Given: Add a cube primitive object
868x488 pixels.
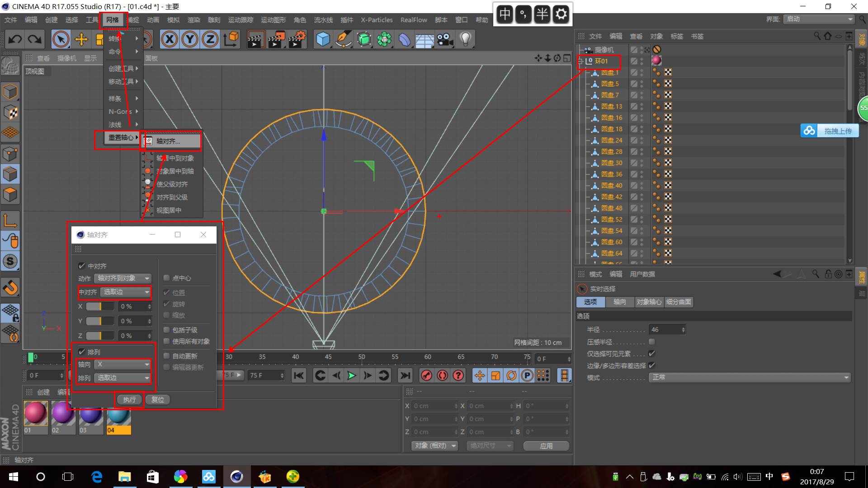Looking at the screenshot, I should [x=323, y=39].
